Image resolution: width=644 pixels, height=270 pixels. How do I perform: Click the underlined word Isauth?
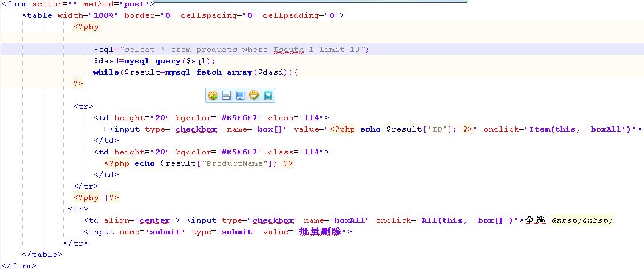pyautogui.click(x=288, y=50)
